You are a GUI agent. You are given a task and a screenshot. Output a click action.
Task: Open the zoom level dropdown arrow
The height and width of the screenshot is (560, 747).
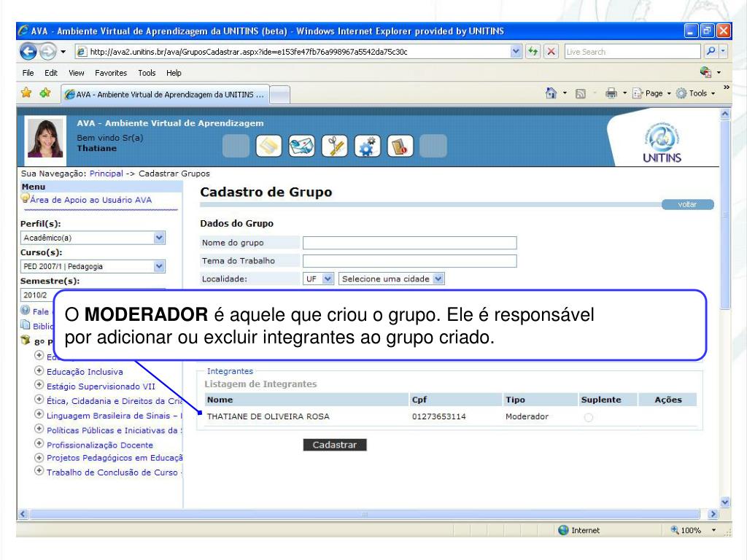(x=713, y=530)
